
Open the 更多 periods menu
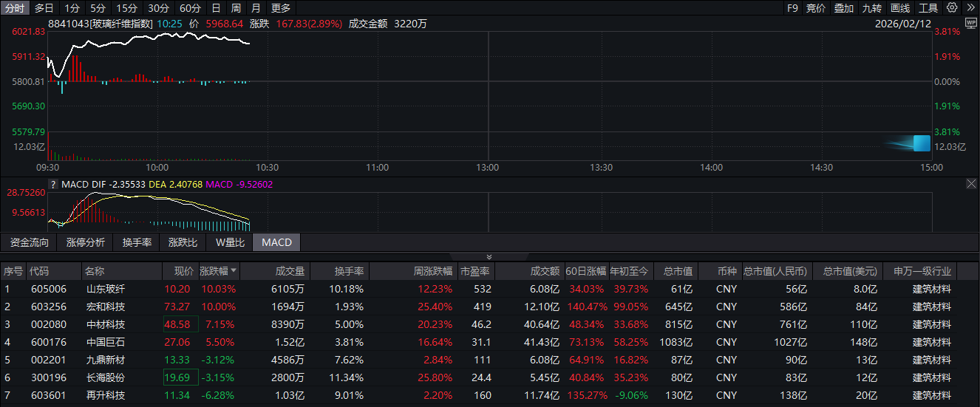click(x=281, y=8)
